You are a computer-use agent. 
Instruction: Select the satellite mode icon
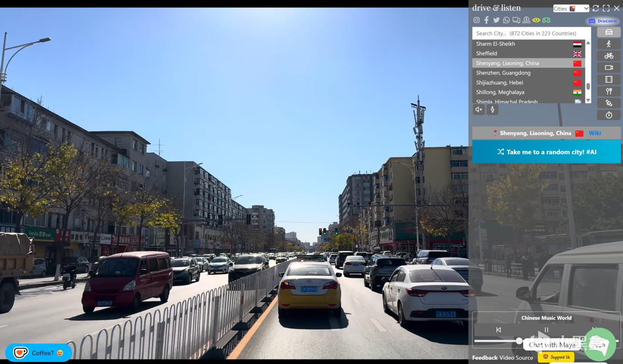(608, 103)
